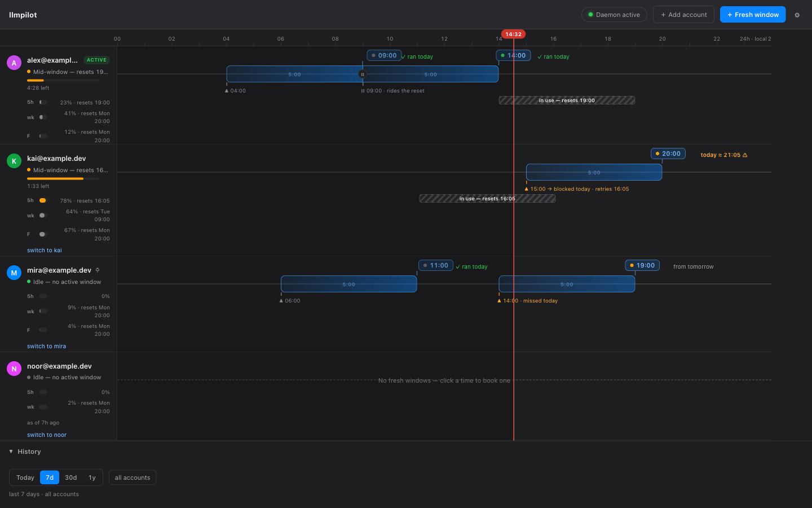Click alex's 09:00 schedule chip
Screen dimensions: 812x508
(384, 55)
